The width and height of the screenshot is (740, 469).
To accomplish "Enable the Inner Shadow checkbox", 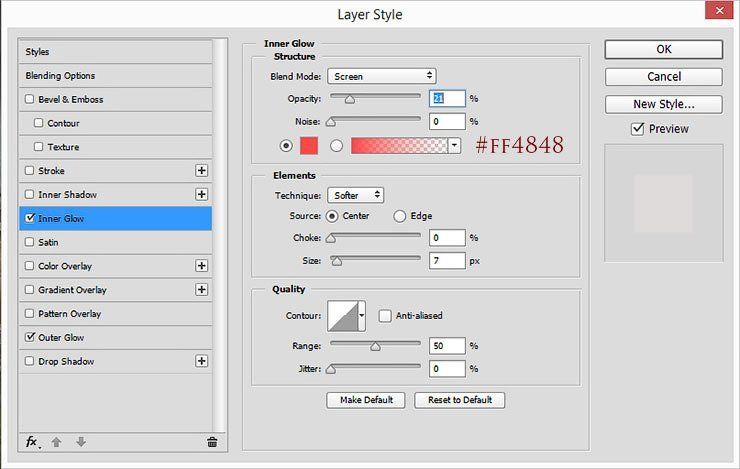I will tap(30, 194).
